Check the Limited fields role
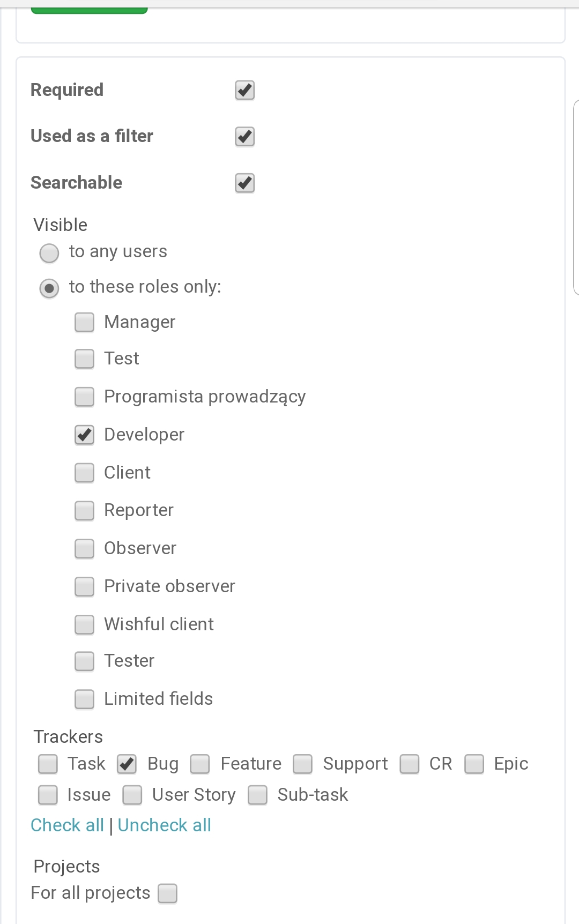The width and height of the screenshot is (579, 924). click(x=84, y=699)
